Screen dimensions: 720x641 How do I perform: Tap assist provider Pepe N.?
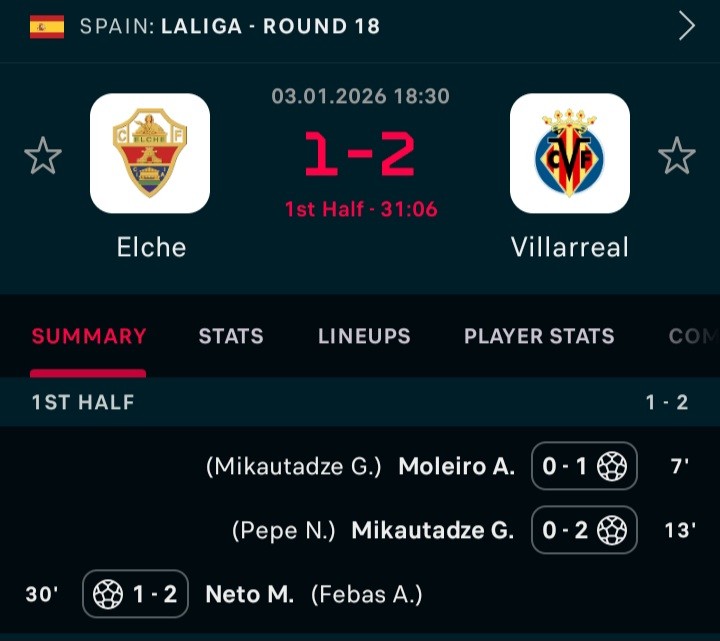click(x=286, y=531)
